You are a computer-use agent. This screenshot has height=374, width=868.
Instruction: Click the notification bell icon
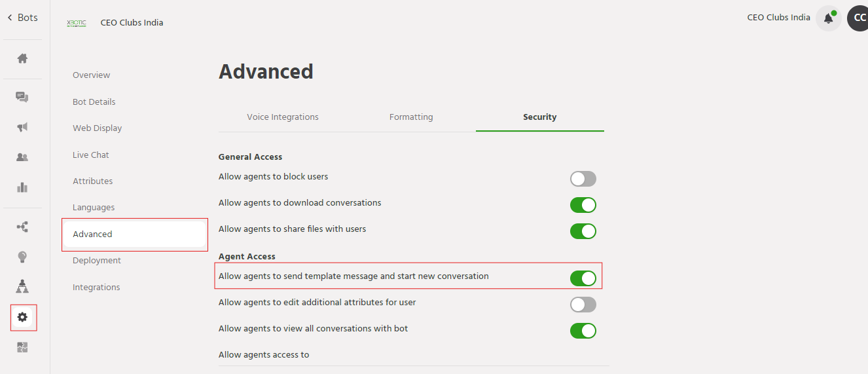tap(828, 18)
